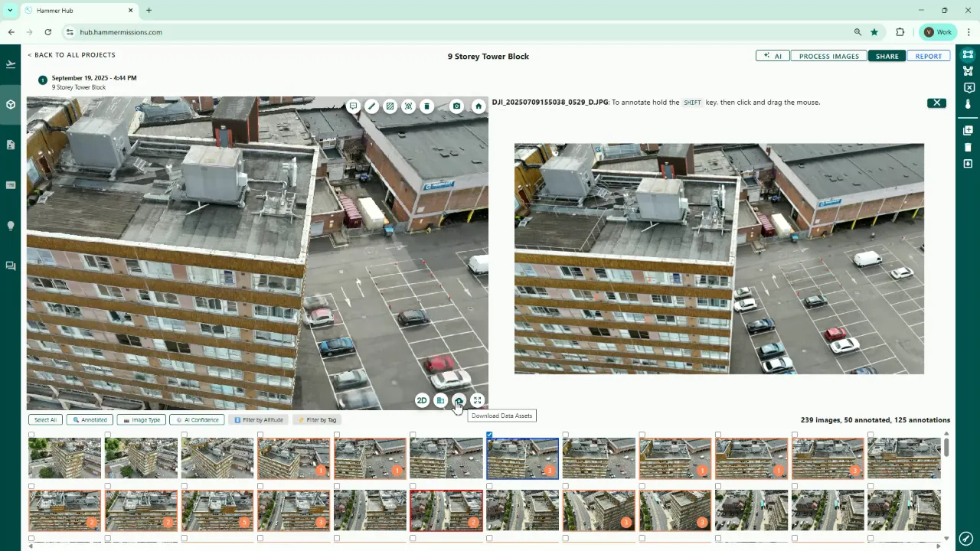Open the missions airplane icon in sidebar

click(10, 64)
